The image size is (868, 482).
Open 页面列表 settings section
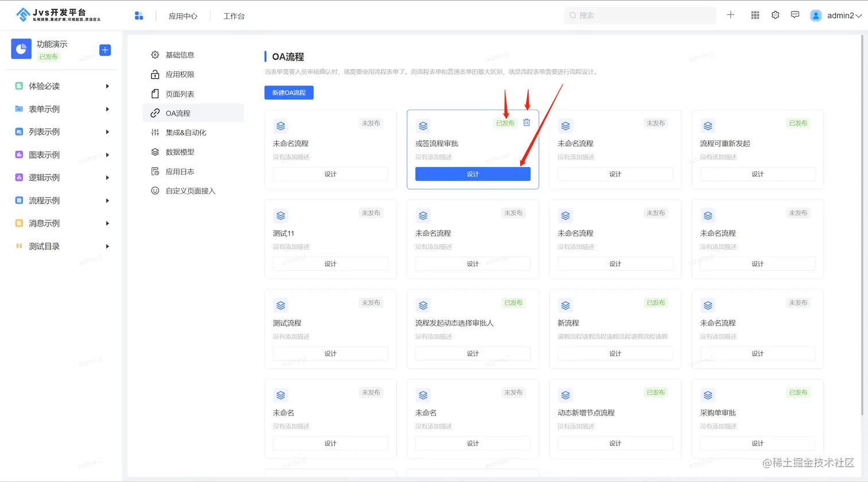(193, 94)
